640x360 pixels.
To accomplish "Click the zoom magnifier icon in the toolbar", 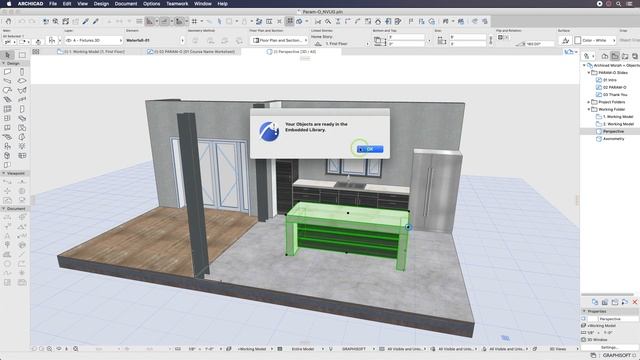I will [55, 21].
